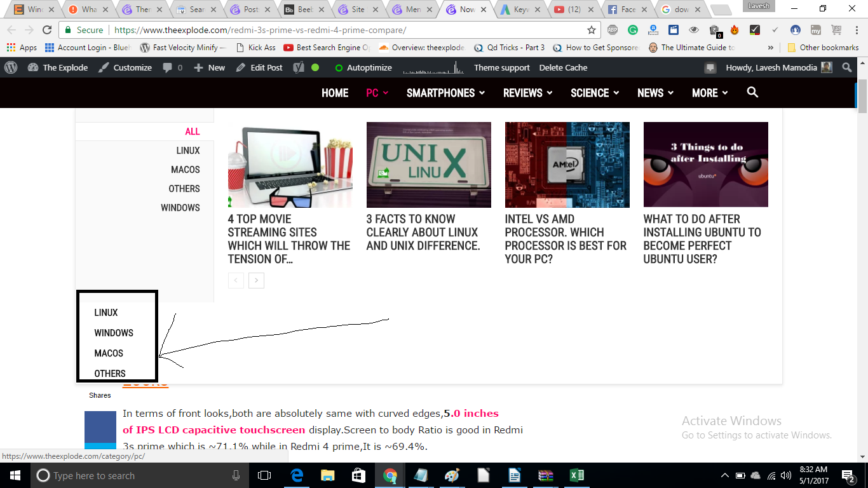Open the blue clapperboard extension
The height and width of the screenshot is (488, 868).
point(674,30)
